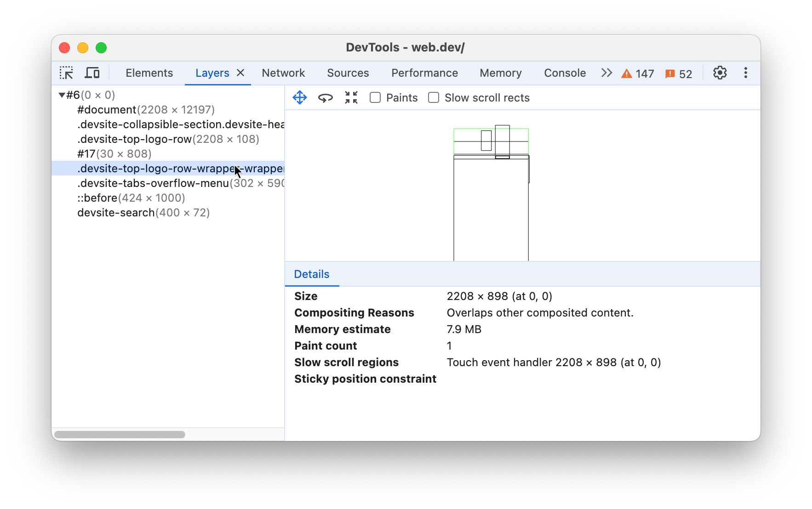Select the inspect element tool
Image resolution: width=812 pixels, height=509 pixels.
(x=67, y=73)
